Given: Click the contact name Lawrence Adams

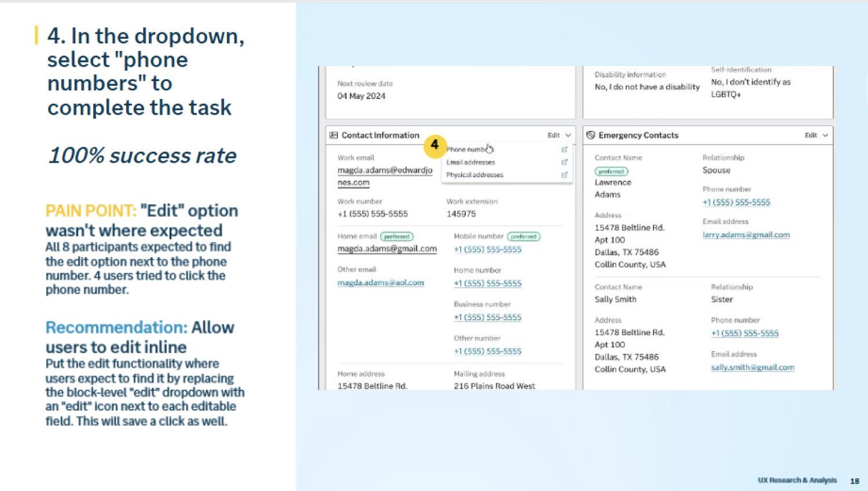Looking at the screenshot, I should pyautogui.click(x=613, y=189).
